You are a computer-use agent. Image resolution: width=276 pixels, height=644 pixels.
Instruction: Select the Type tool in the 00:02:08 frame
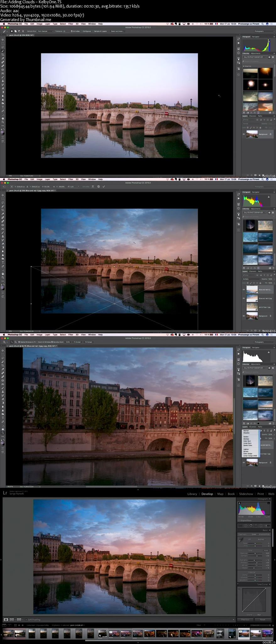pos(3,107)
